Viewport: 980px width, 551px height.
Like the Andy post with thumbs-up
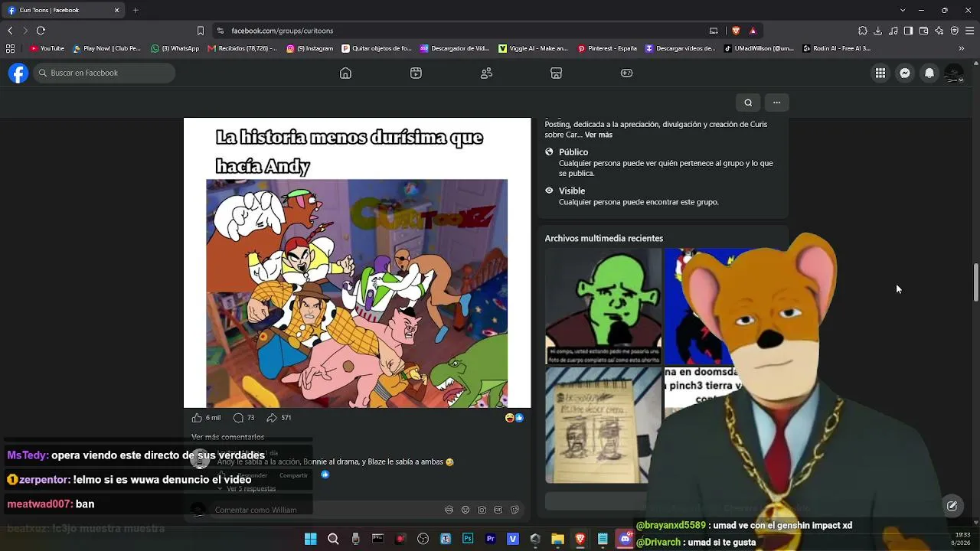click(x=198, y=418)
